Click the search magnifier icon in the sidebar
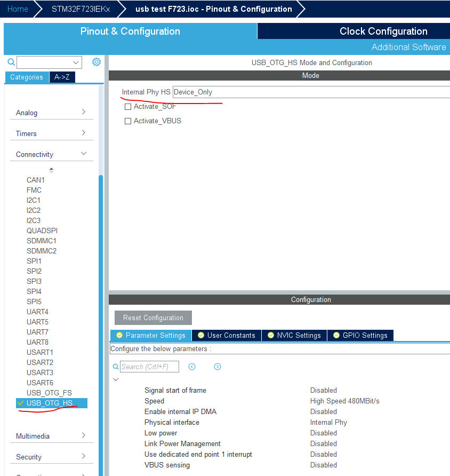This screenshot has width=450, height=476. 11,62
